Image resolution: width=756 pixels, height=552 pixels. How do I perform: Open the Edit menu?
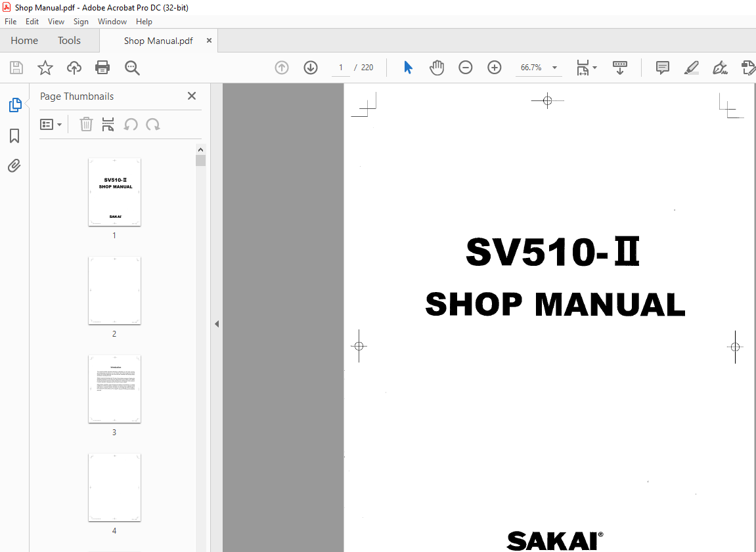32,22
